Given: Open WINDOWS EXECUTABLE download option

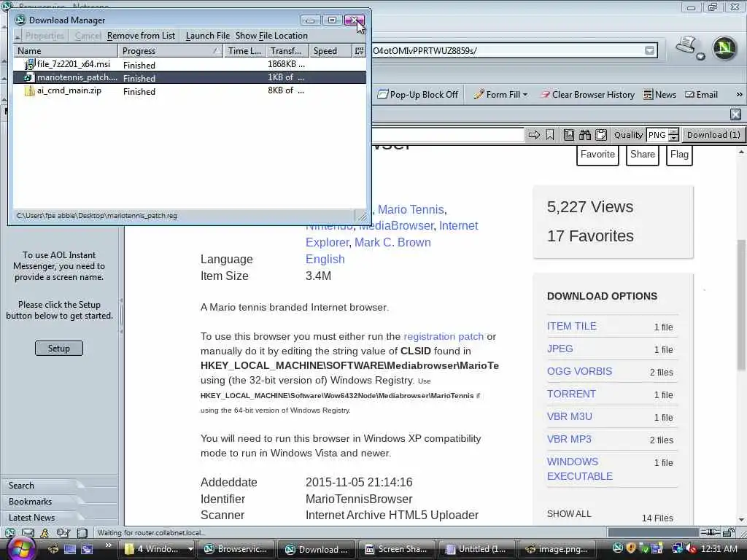Looking at the screenshot, I should (x=580, y=469).
